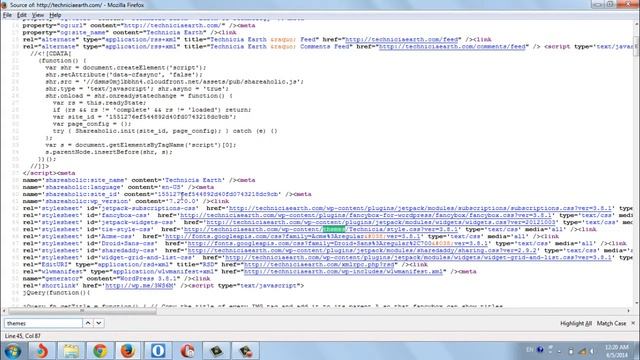Image resolution: width=640 pixels, height=360 pixels.
Task: Click the Firefox icon in title bar
Action: [x=4, y=5]
